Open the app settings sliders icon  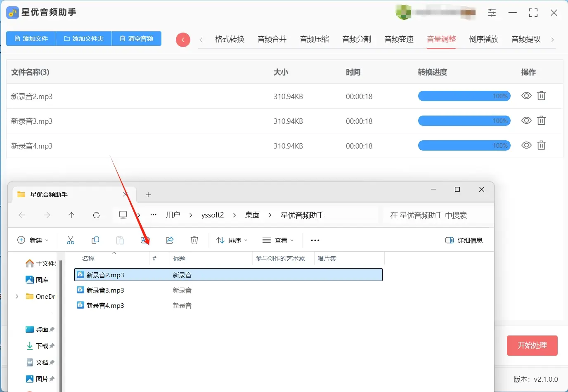[492, 13]
